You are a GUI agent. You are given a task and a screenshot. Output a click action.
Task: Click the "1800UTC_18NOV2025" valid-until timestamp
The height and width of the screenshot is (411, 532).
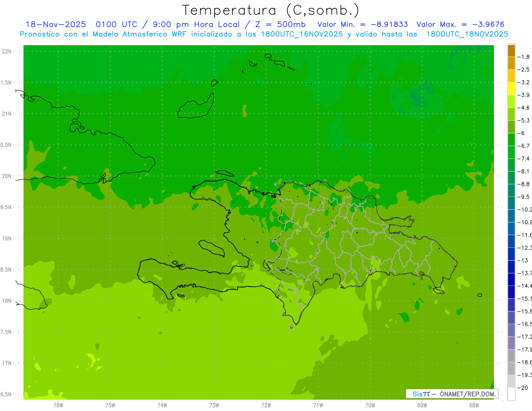tap(467, 34)
